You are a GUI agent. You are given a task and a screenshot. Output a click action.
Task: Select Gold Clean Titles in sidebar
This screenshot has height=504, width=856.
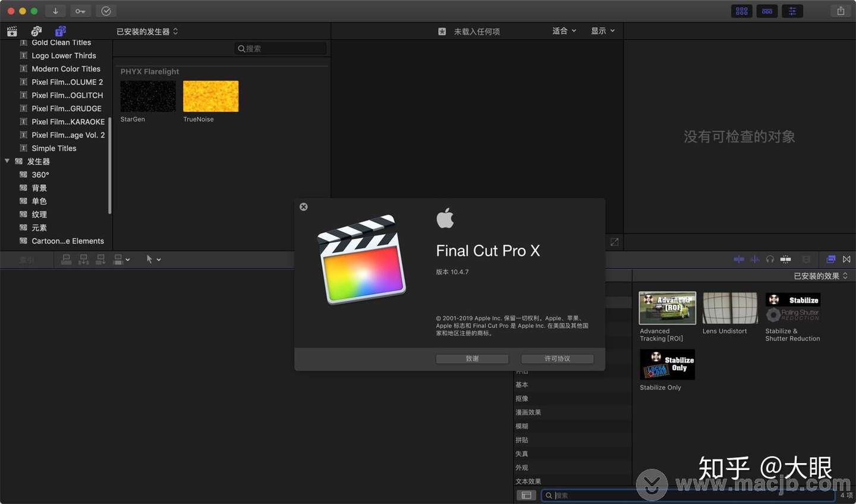[x=61, y=42]
